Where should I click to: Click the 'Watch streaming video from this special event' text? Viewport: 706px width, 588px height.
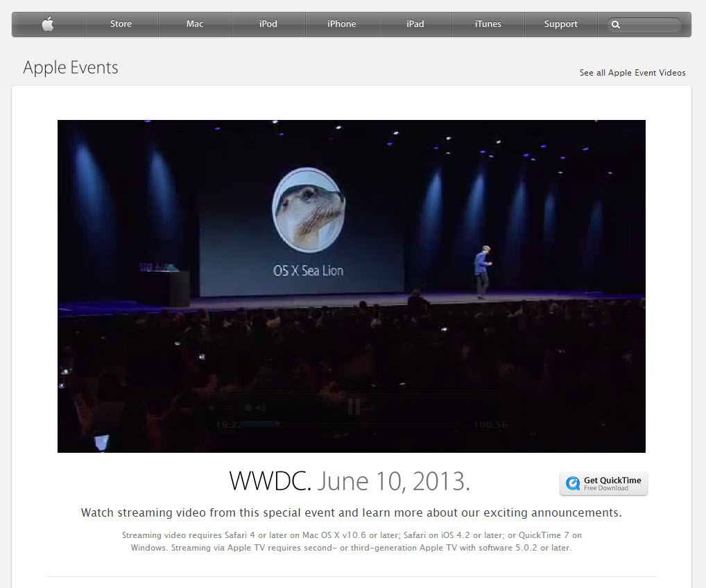351,513
